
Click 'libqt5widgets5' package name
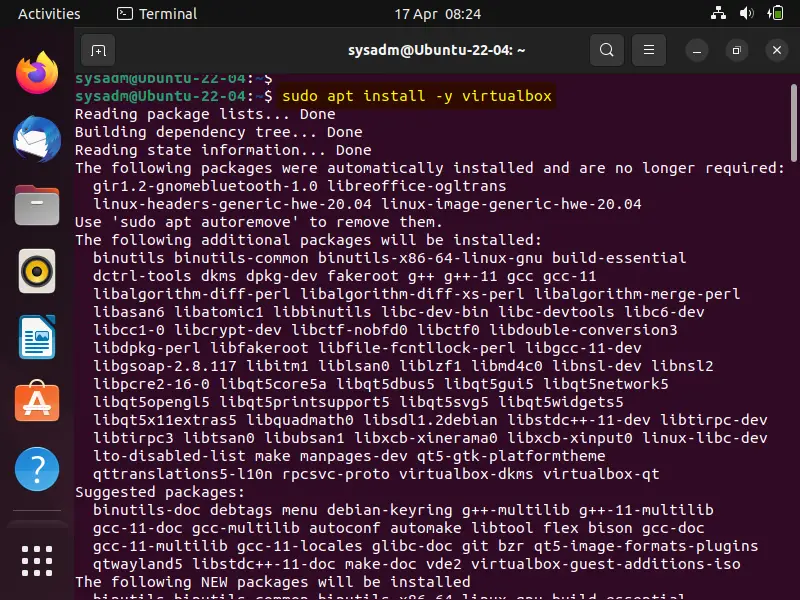(561, 402)
